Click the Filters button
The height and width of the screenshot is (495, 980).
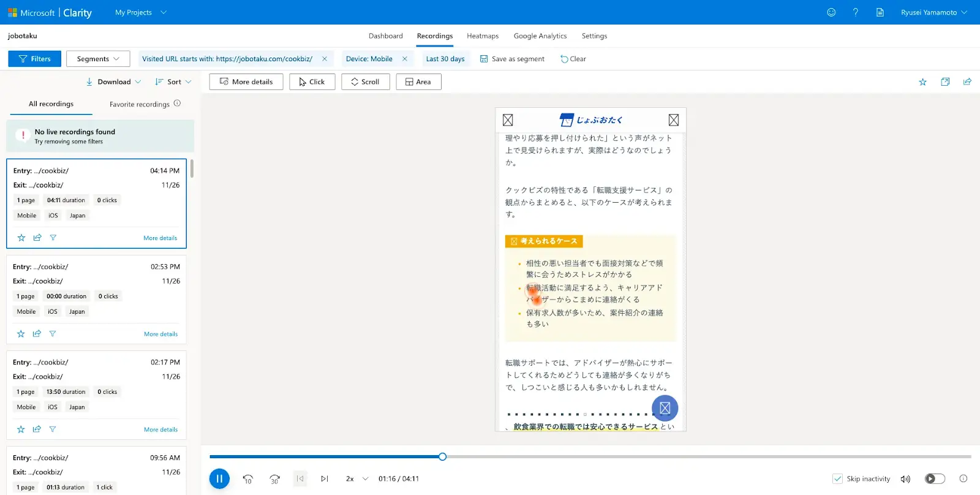(x=35, y=59)
